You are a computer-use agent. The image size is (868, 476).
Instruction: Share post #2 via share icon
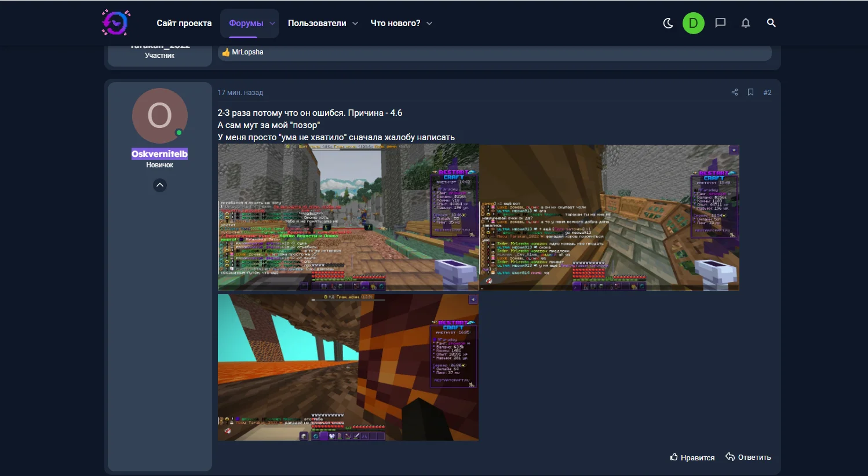click(735, 92)
